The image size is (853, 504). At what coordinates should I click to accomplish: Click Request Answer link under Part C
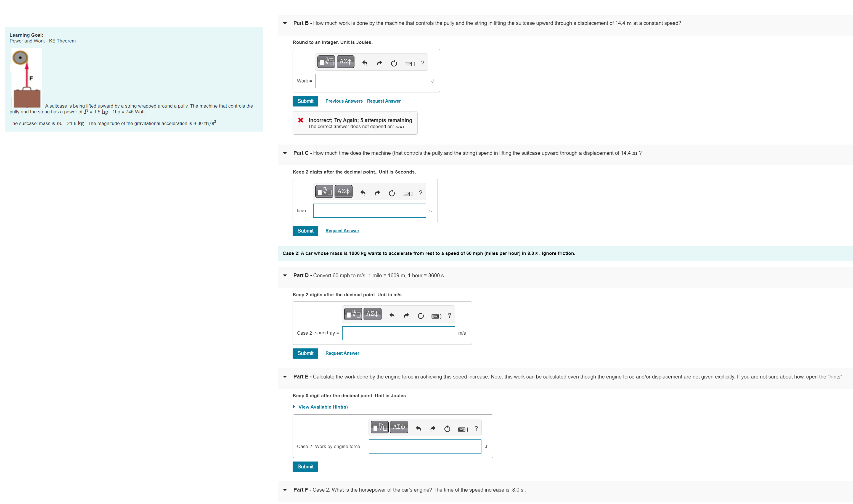(342, 231)
